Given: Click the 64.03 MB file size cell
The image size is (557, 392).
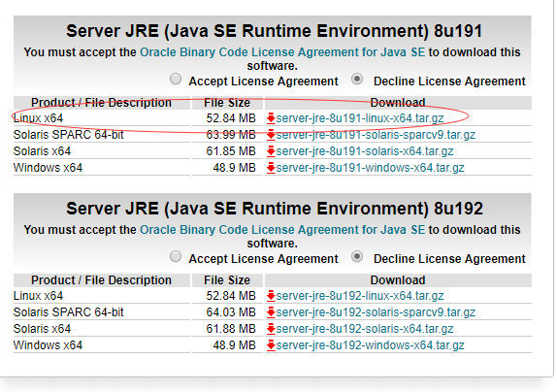Looking at the screenshot, I should (231, 312).
